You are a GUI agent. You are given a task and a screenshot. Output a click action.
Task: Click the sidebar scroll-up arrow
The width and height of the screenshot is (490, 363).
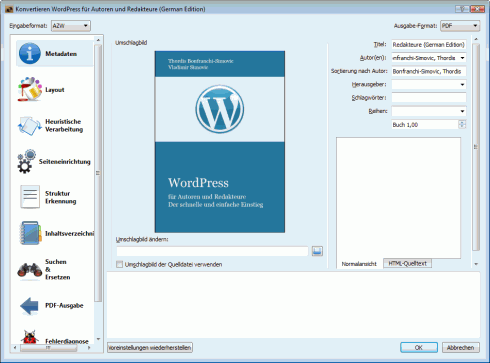click(98, 40)
